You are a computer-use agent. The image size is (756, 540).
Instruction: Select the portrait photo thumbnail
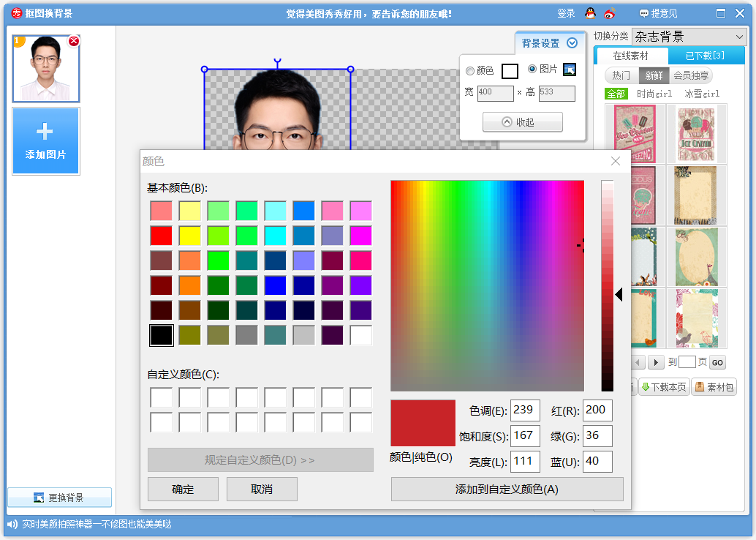pyautogui.click(x=46, y=69)
